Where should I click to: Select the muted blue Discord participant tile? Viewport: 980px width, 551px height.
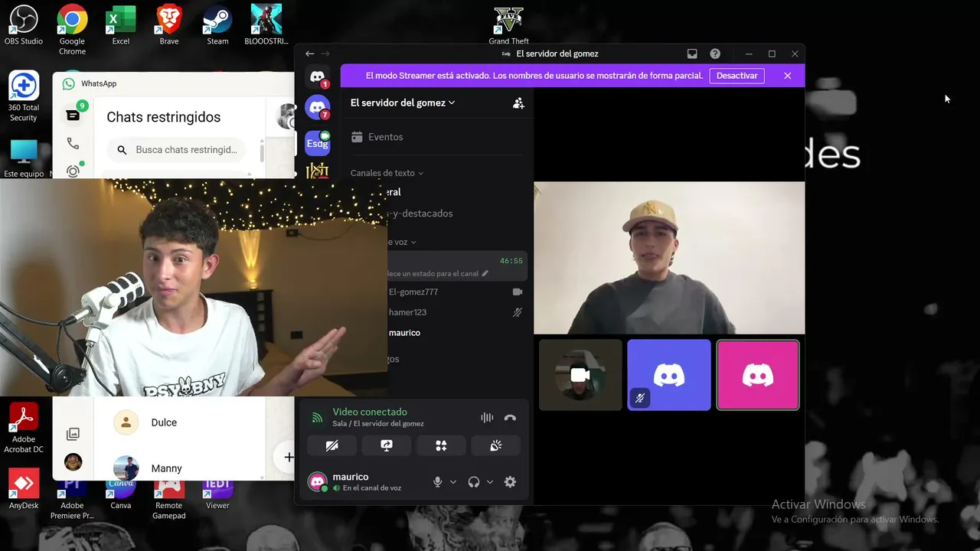669,375
